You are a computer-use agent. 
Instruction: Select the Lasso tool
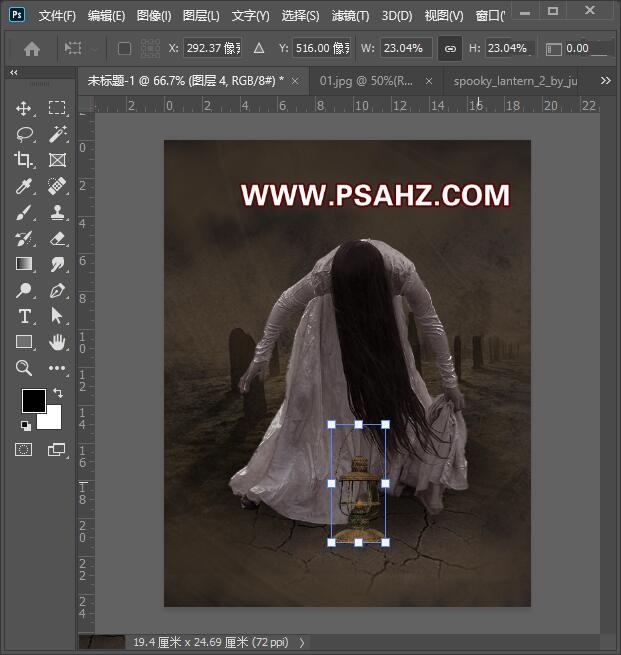click(x=24, y=134)
